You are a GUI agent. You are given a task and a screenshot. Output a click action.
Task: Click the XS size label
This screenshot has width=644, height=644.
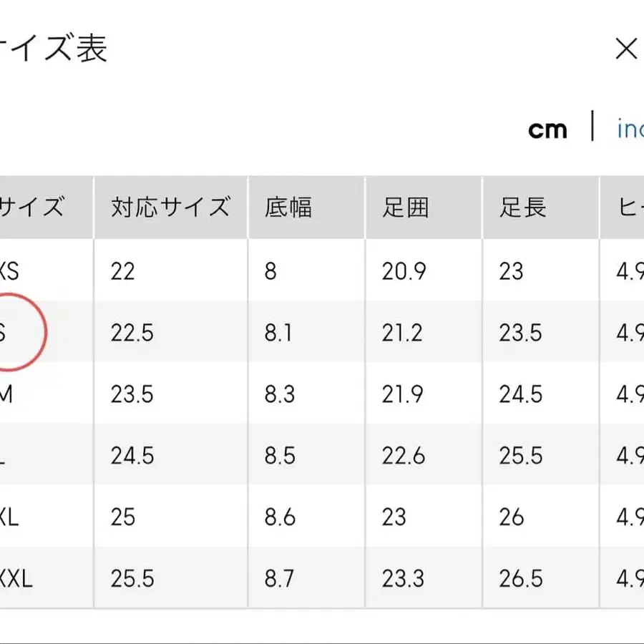(9, 271)
